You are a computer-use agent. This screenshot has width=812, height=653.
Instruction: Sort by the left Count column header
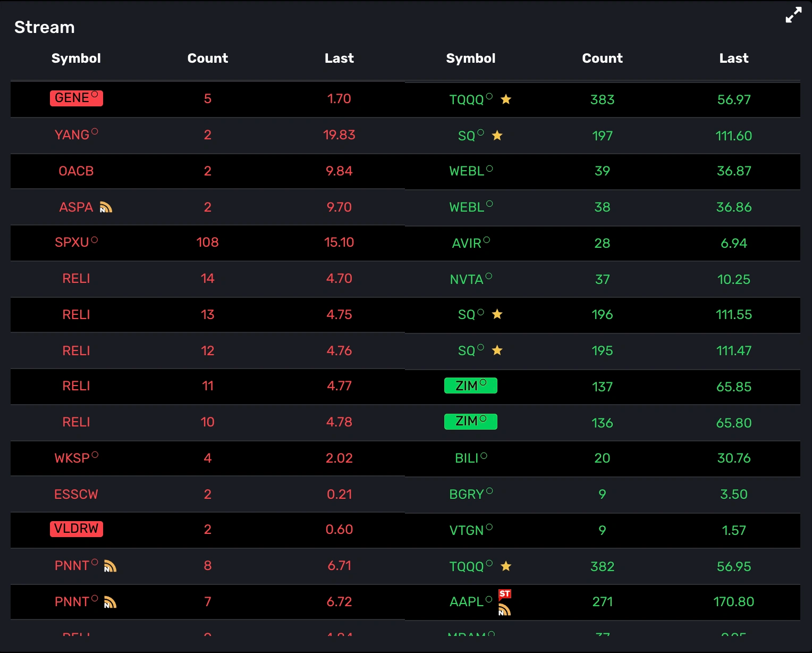(207, 58)
